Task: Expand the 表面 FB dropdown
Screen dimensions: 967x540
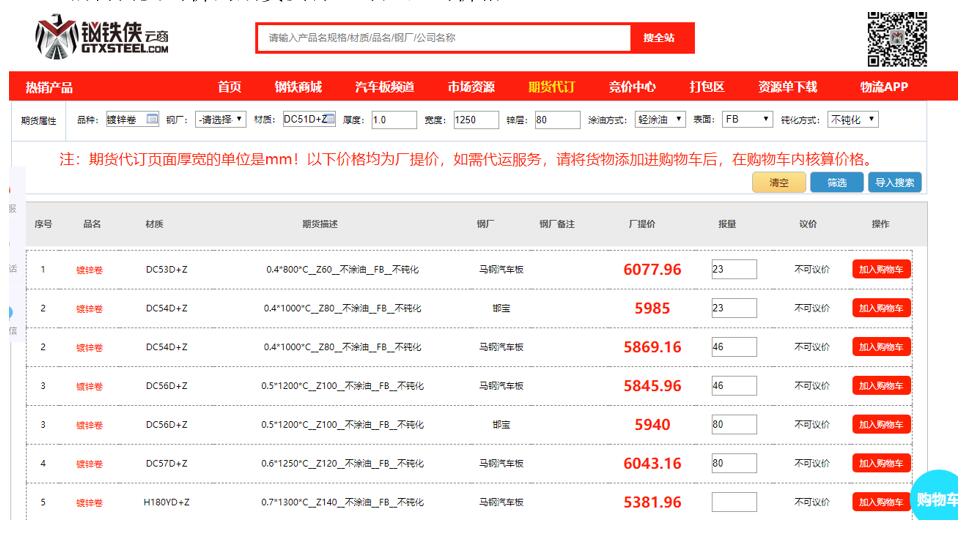Action: pos(748,120)
